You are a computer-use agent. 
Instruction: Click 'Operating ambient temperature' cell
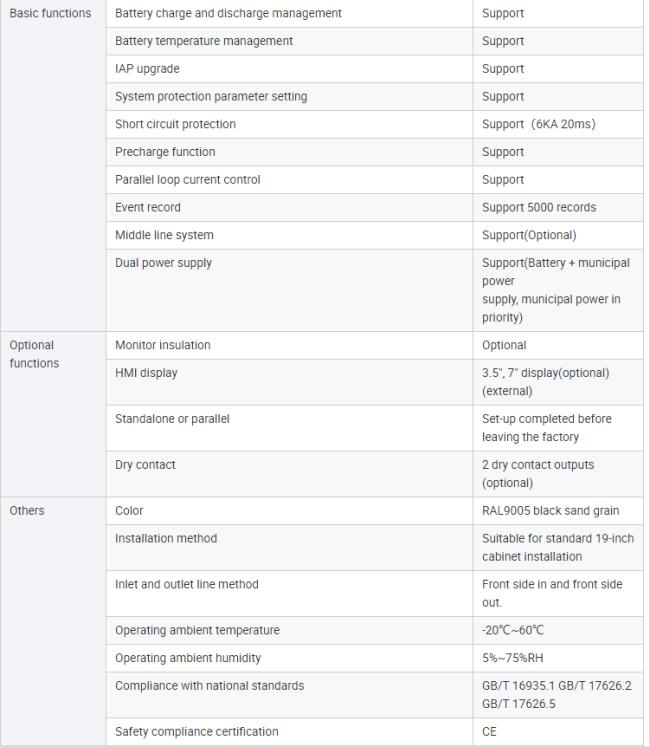tap(197, 631)
